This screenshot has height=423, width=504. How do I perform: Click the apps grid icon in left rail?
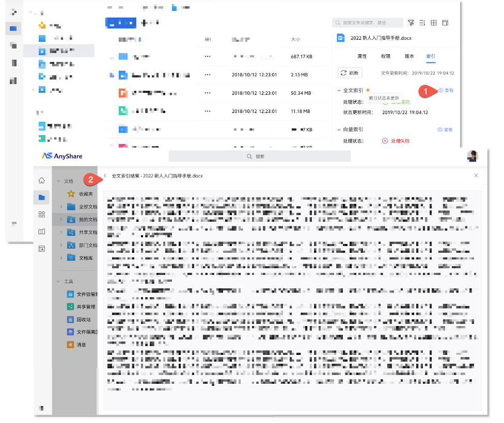pos(42,215)
